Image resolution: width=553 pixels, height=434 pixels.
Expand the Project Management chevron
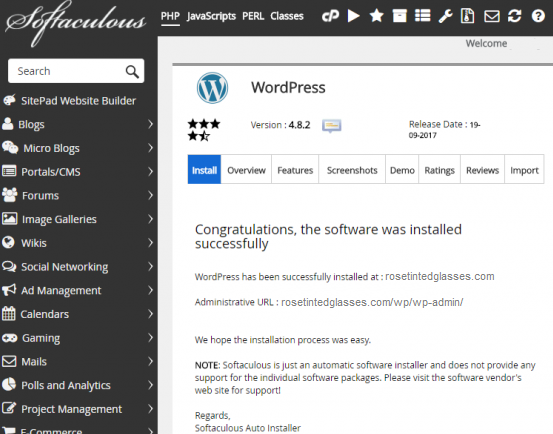coord(151,409)
